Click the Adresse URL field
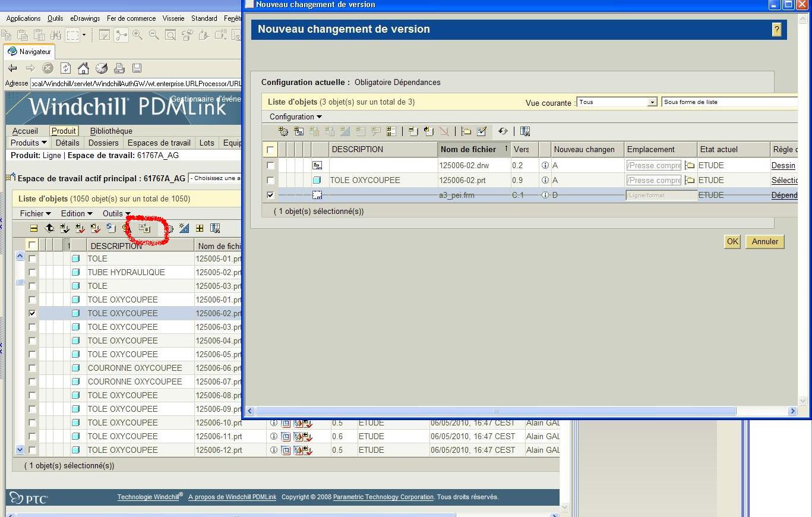 [136, 83]
